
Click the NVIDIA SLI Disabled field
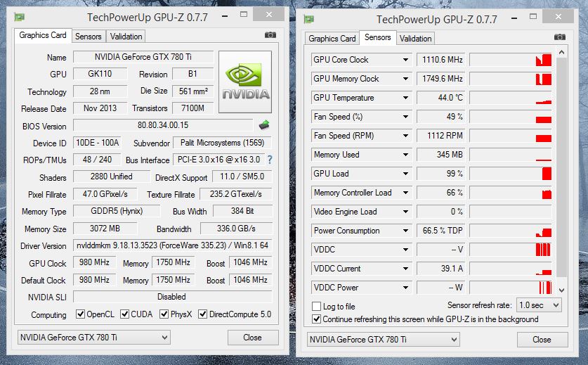tap(173, 297)
